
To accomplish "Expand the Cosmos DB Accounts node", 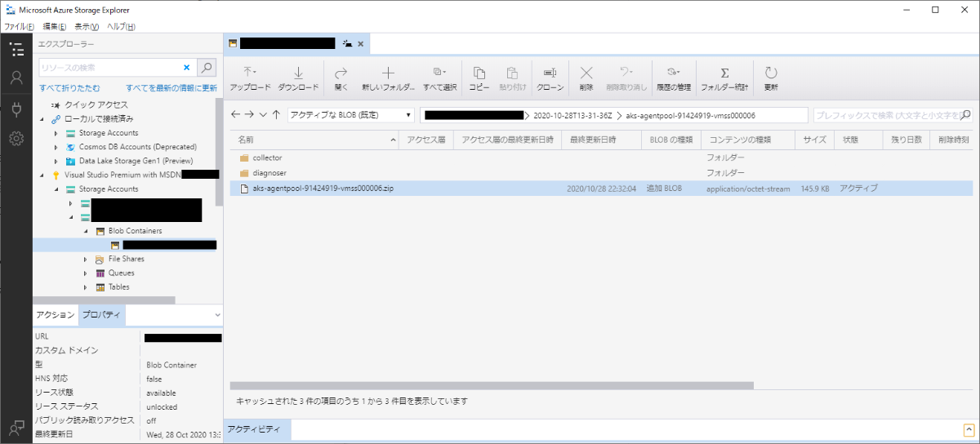I will point(56,147).
